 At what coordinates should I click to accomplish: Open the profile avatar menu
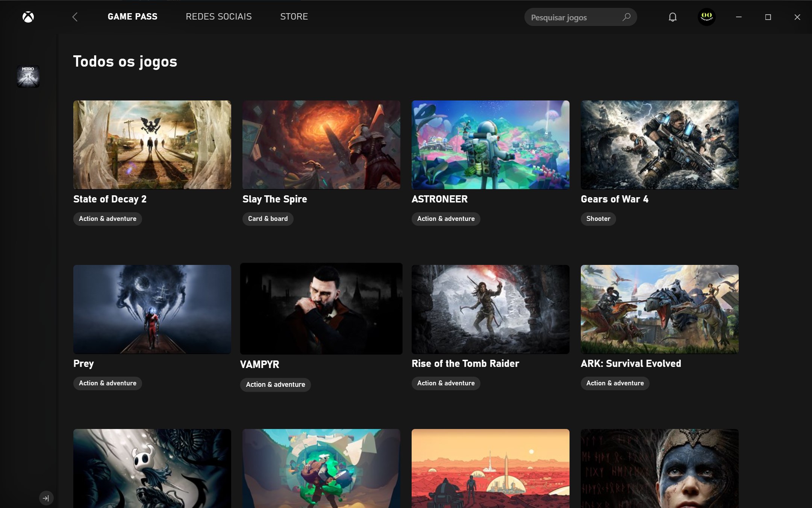(707, 17)
